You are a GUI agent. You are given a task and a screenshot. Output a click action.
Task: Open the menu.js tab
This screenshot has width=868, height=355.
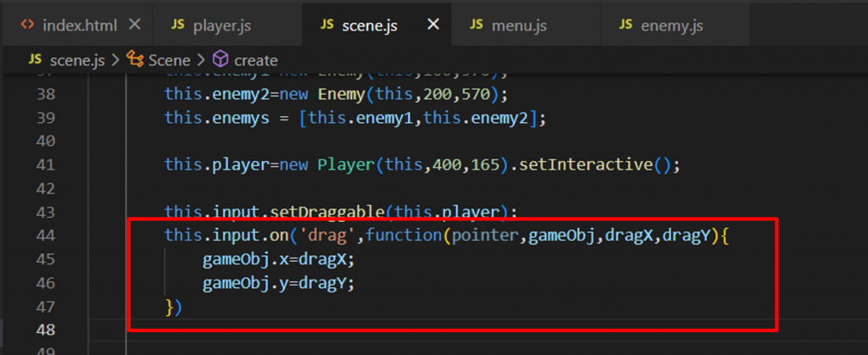526,25
